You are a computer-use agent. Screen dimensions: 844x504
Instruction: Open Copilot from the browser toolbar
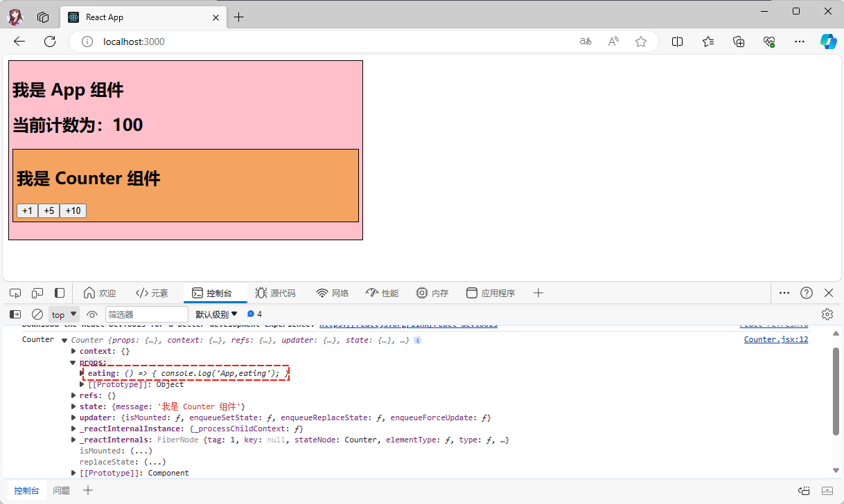pos(829,42)
